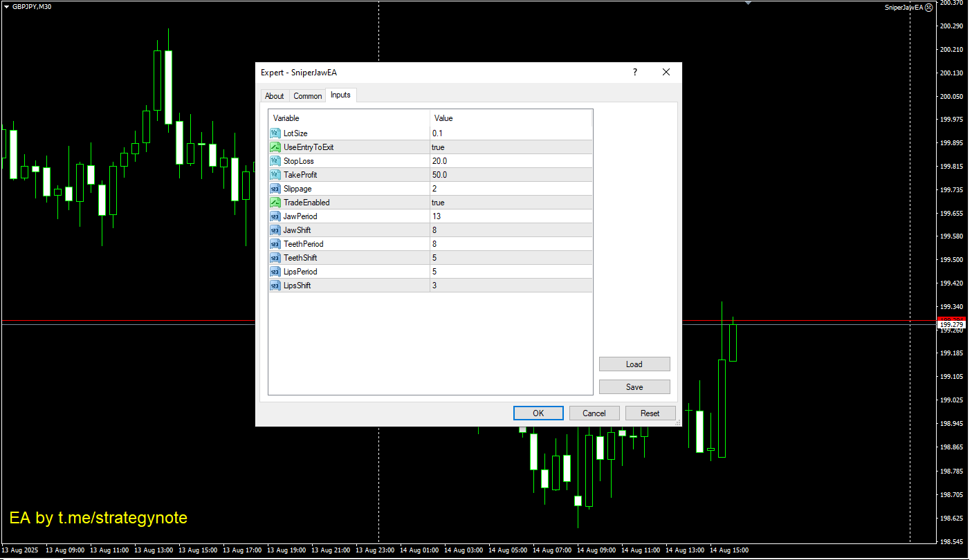The image size is (972, 560).
Task: Click the JawPeriod integer icon
Action: (x=275, y=216)
